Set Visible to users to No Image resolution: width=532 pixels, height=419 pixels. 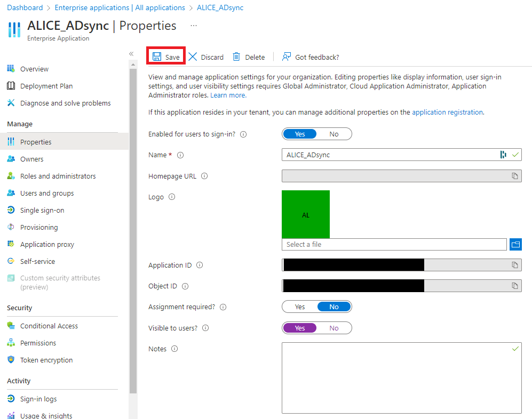(x=334, y=328)
